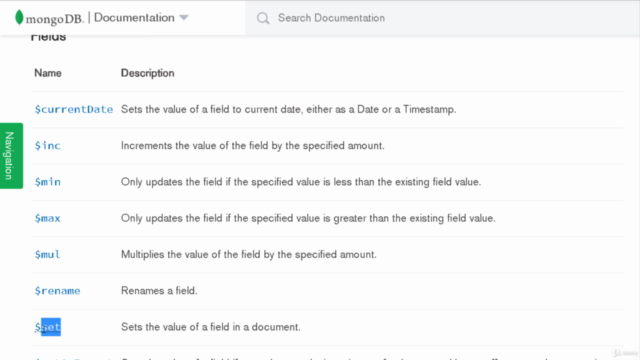Open the highlighted $set operator link
Screen dimensions: 640x360
[x=47, y=327]
